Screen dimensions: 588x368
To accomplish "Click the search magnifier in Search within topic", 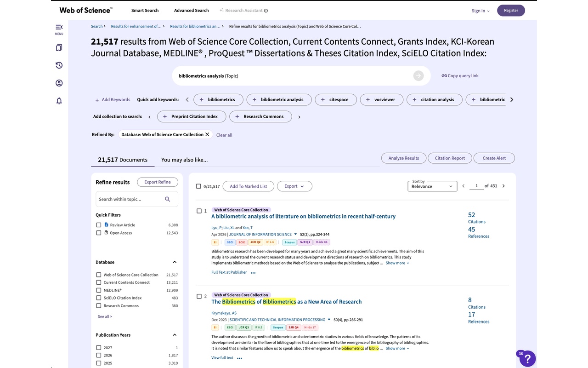I will (168, 199).
